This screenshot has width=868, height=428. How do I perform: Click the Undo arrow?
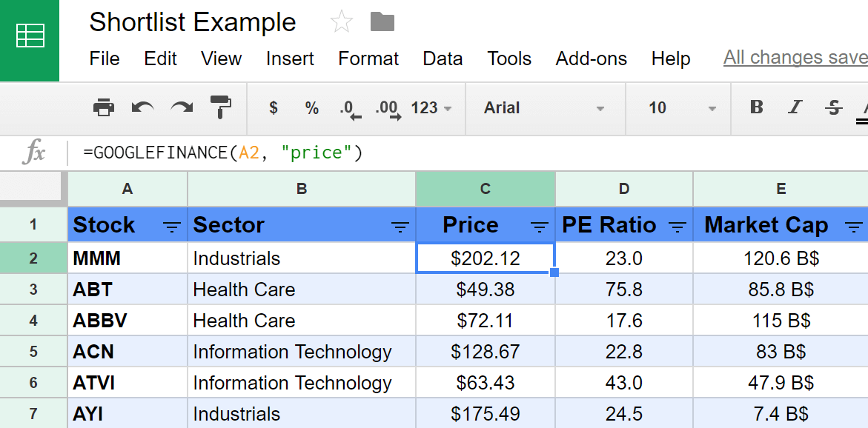[x=142, y=107]
